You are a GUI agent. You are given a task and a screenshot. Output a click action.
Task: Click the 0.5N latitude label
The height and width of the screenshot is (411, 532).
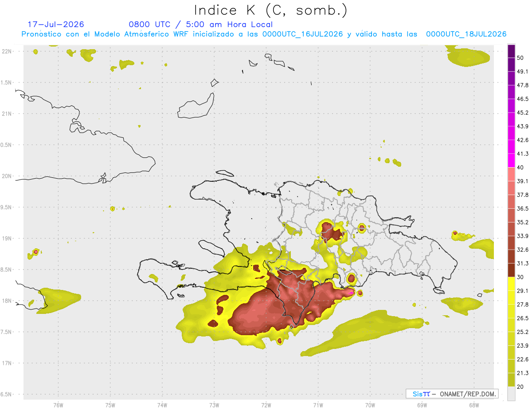[7, 145]
